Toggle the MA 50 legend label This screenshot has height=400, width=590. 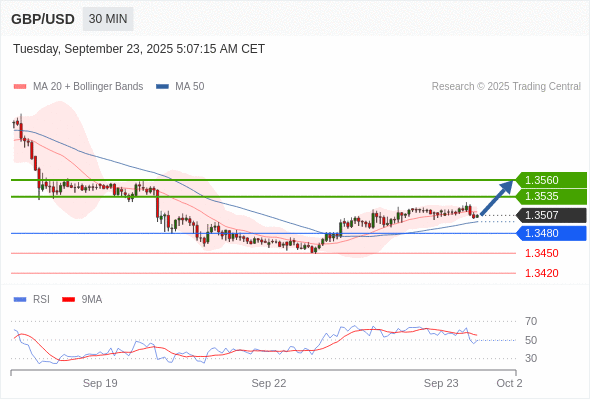(190, 87)
